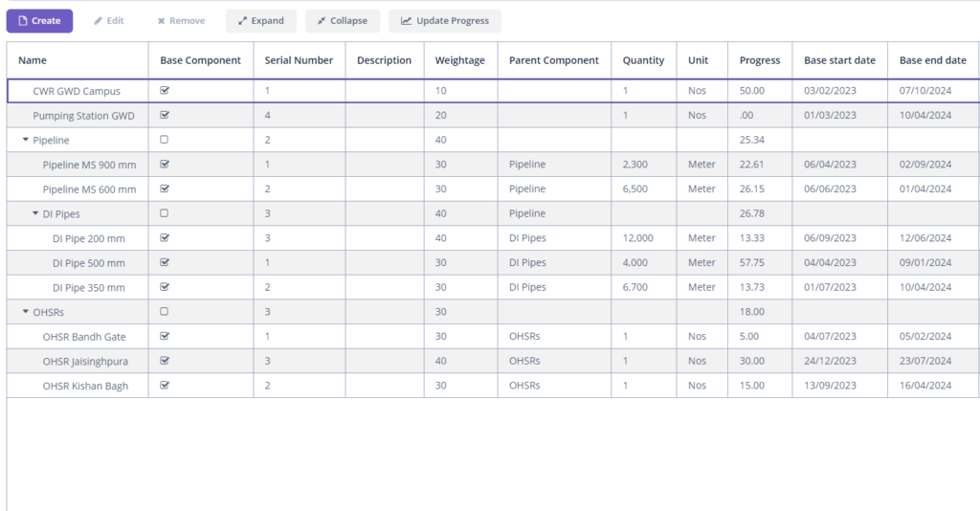
Task: Collapse the OHSRs tree node
Action: (x=26, y=312)
